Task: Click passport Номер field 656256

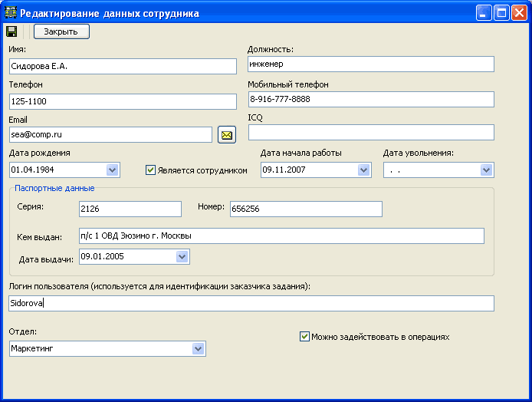Action: (x=306, y=209)
